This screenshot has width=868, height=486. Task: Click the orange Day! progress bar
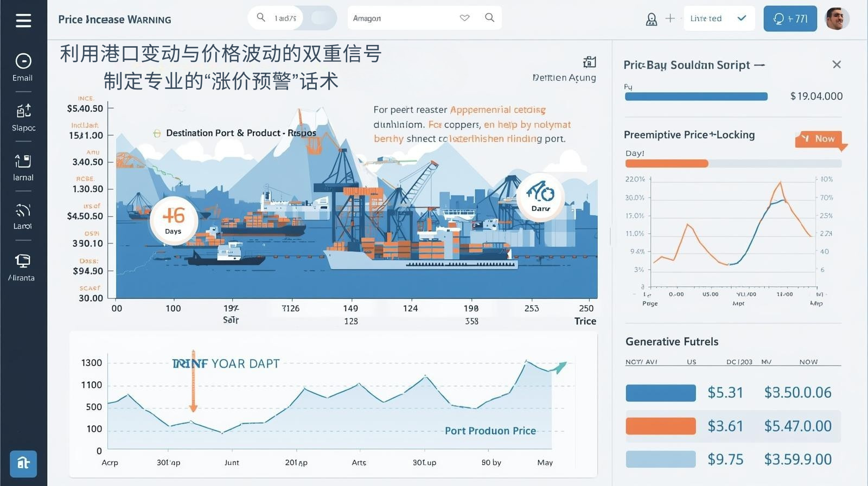click(667, 163)
